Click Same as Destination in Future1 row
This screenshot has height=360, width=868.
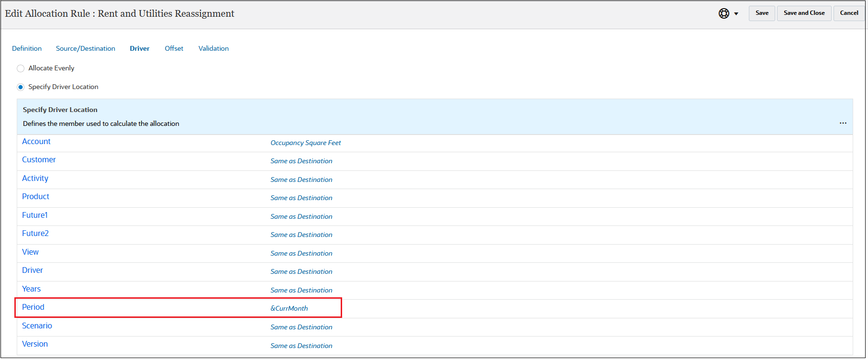(x=301, y=217)
